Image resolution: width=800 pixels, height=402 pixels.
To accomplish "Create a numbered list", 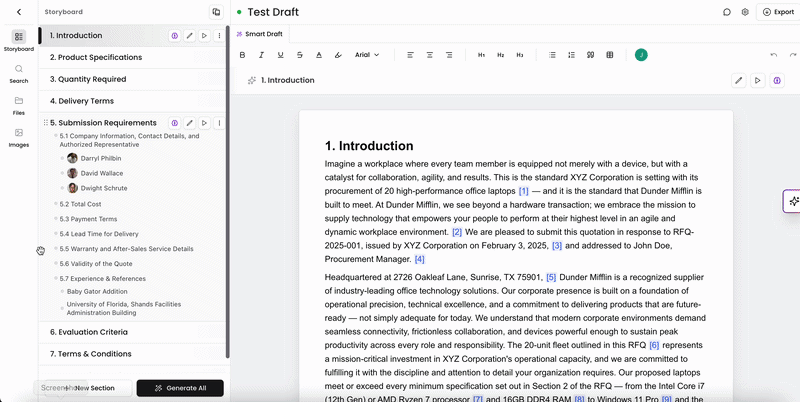I will 571,55.
